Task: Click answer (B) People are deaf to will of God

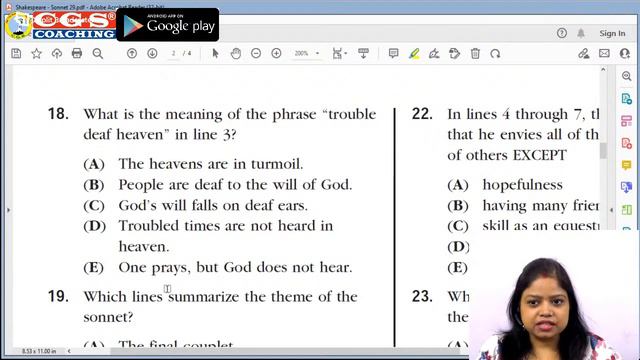Action: coord(218,185)
